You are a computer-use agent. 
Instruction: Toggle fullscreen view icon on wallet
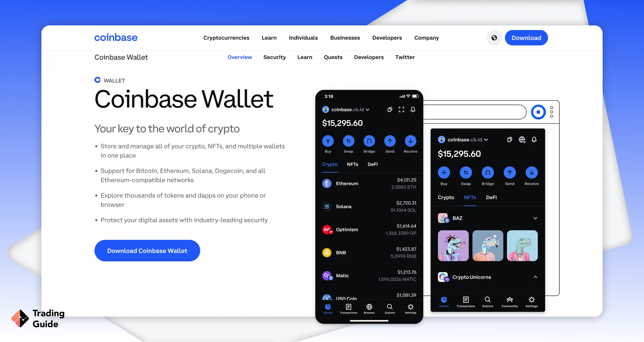[401, 110]
